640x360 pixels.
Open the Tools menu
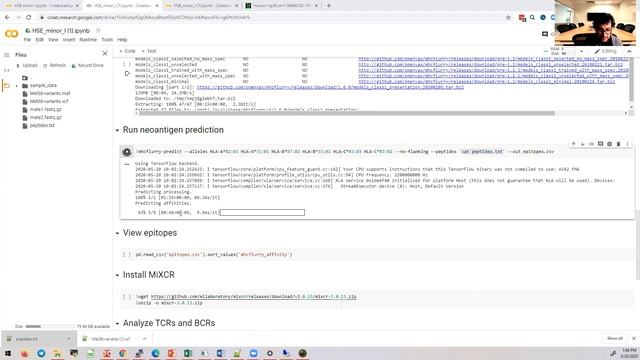(107, 40)
